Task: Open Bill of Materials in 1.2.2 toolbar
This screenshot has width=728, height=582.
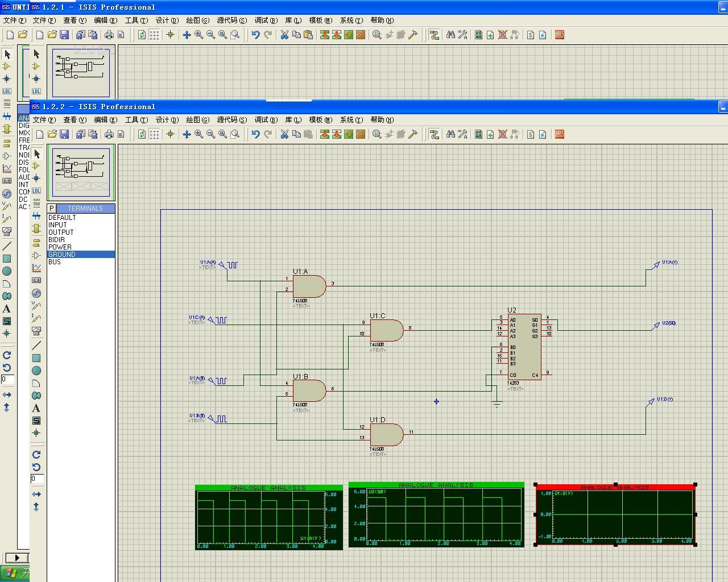Action: click(x=531, y=134)
